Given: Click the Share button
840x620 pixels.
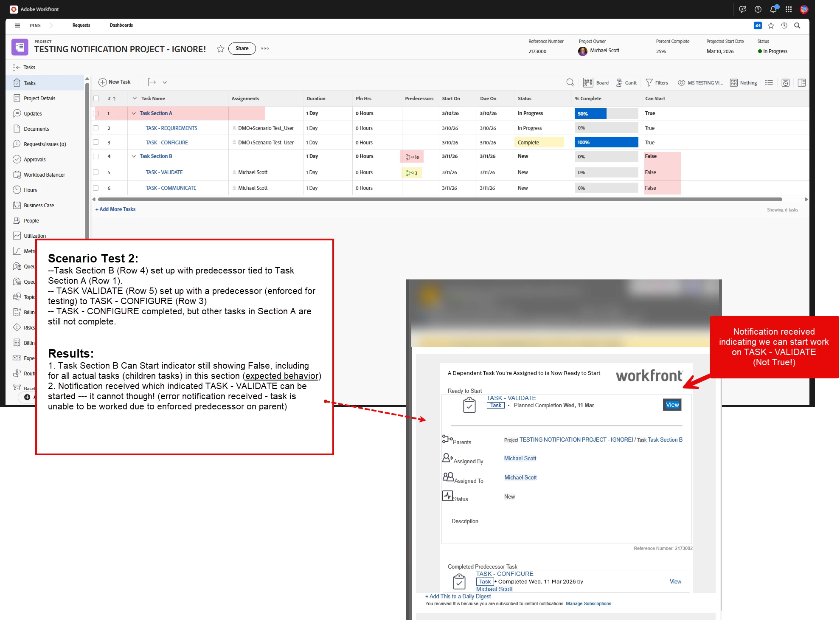Looking at the screenshot, I should click(x=242, y=48).
